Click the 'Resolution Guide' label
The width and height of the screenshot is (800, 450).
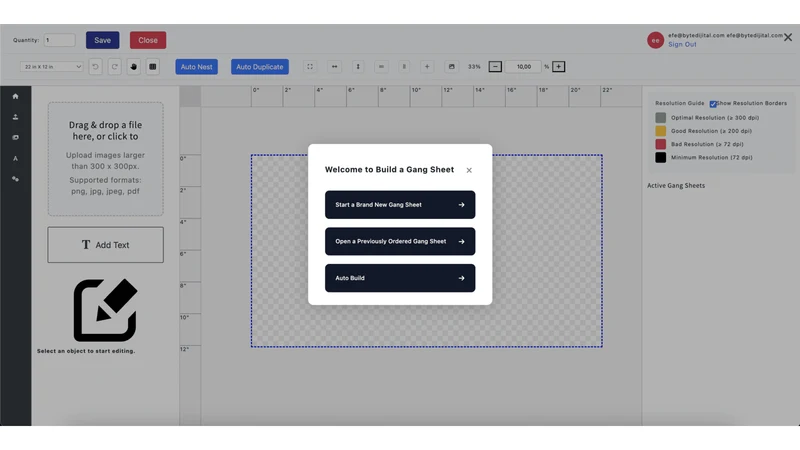[680, 103]
